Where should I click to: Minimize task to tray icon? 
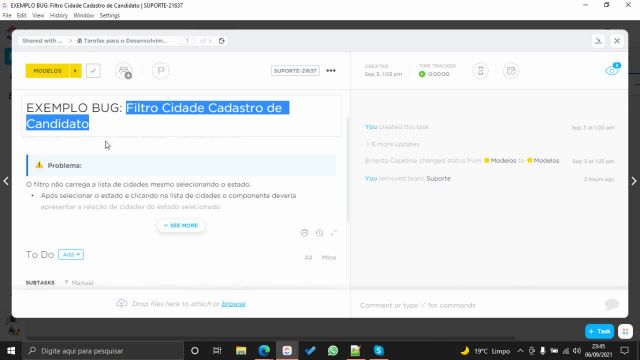click(598, 41)
